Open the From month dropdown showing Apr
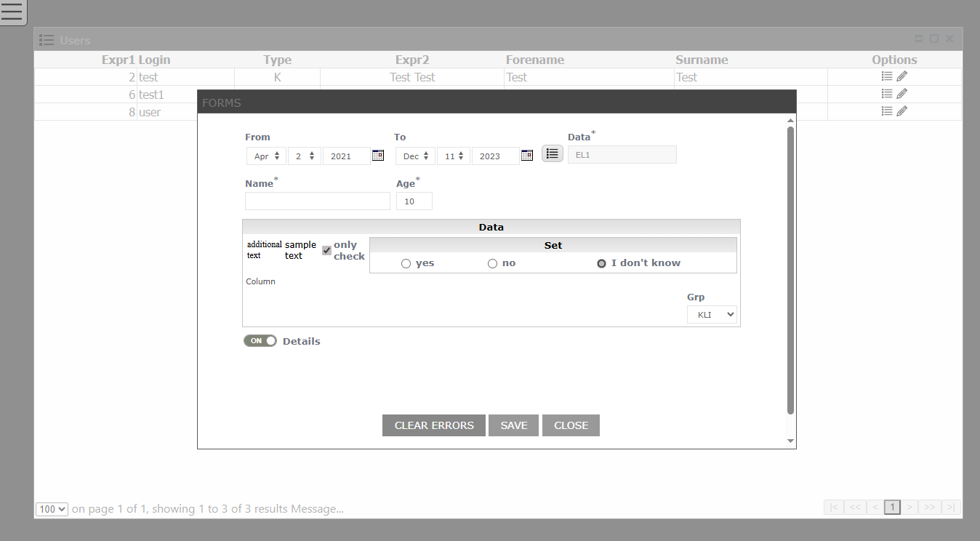Image resolution: width=980 pixels, height=541 pixels. (266, 156)
